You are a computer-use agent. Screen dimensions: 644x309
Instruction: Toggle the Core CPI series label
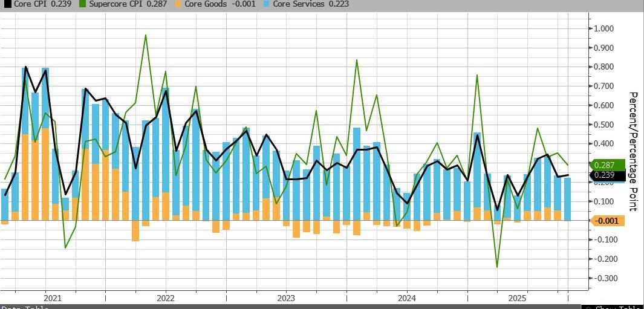click(x=31, y=4)
